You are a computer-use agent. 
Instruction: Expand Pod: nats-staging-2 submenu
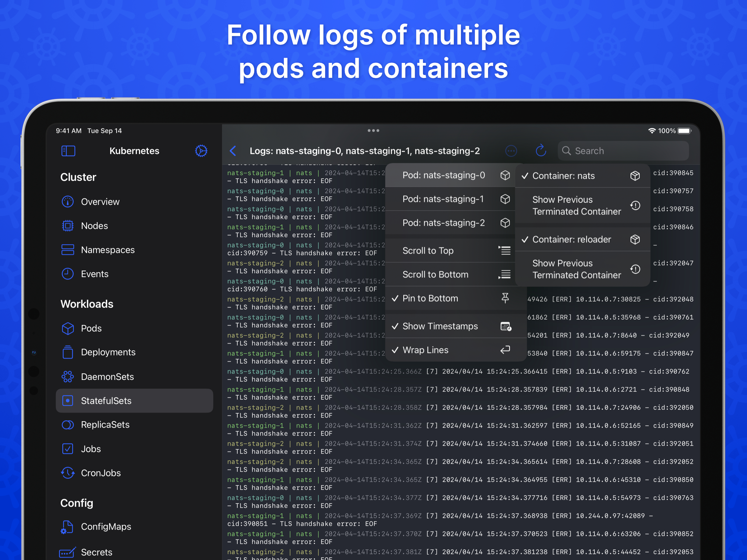pyautogui.click(x=450, y=223)
